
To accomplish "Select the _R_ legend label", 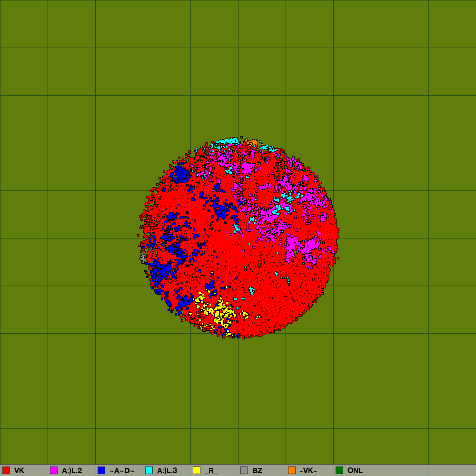I will tap(211, 471).
